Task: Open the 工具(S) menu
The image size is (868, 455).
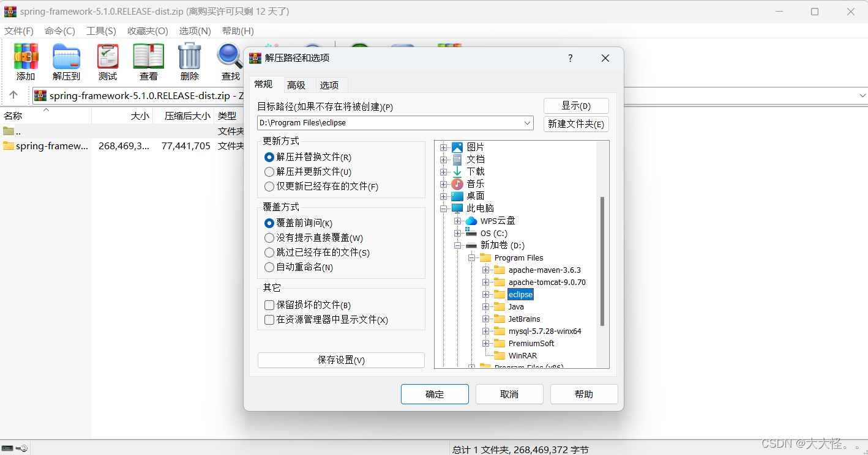Action: click(101, 31)
